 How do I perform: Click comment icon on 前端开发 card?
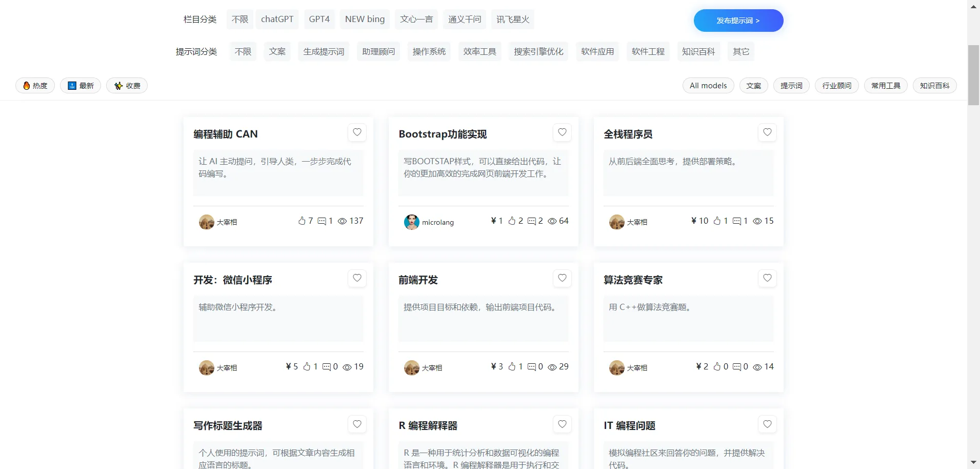coord(532,367)
